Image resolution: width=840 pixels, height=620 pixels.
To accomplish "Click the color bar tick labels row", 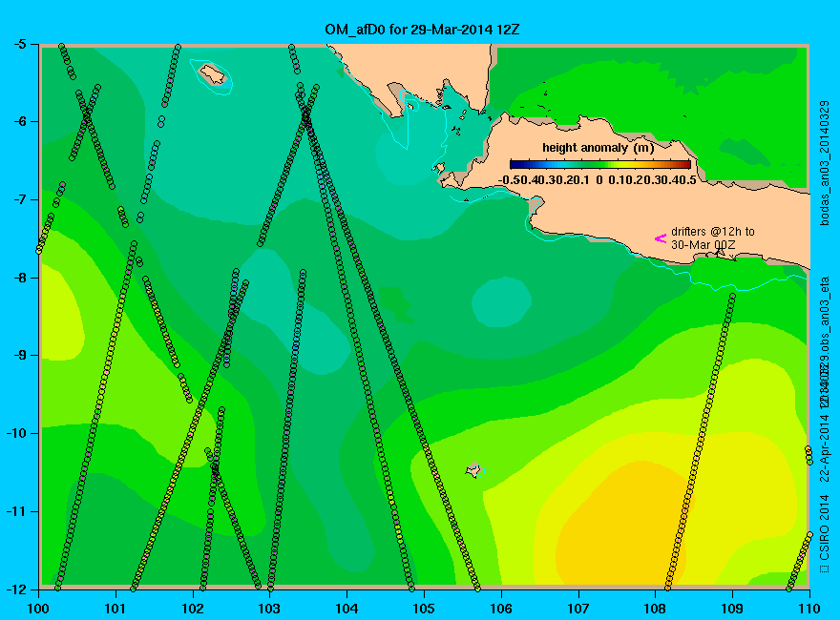I will [x=598, y=180].
